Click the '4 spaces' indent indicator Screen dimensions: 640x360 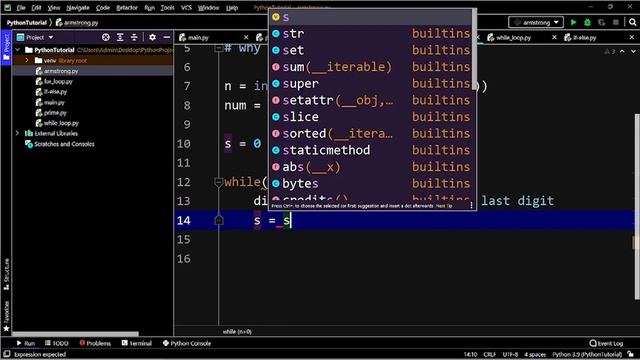pyautogui.click(x=535, y=354)
